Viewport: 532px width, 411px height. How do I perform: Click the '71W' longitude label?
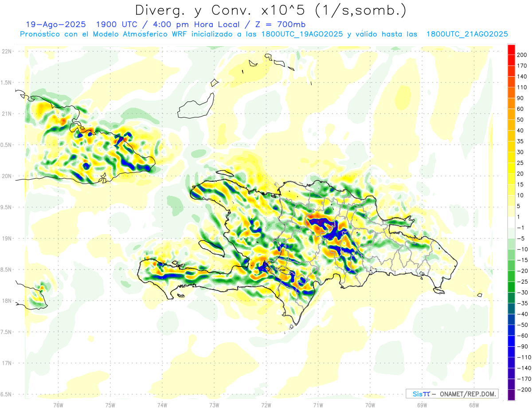[318, 405]
